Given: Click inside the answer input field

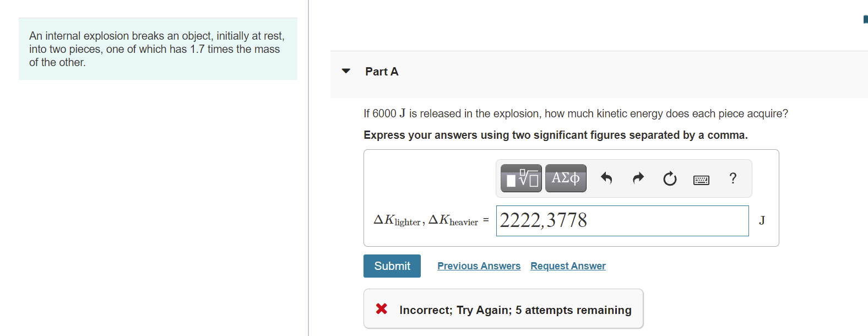Looking at the screenshot, I should coord(622,221).
